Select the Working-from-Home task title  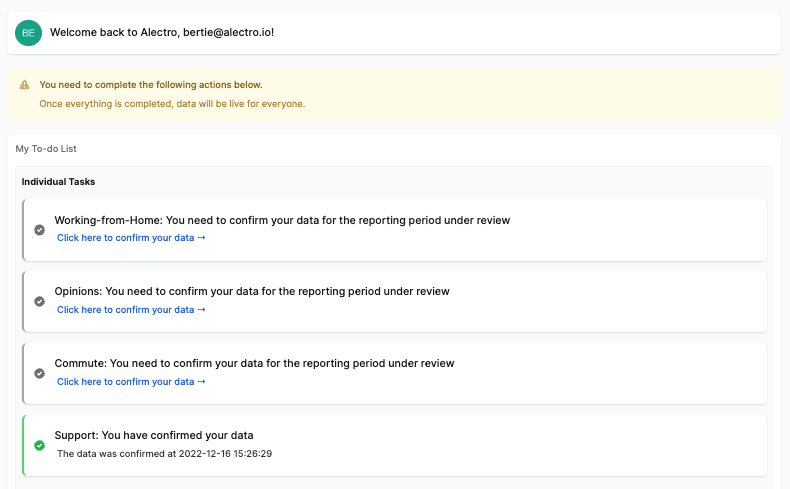[x=282, y=220]
